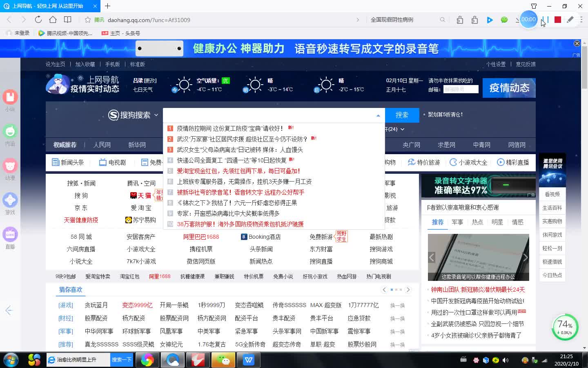The height and width of the screenshot is (368, 588).
Task: Open 个性设置 in top bar
Action: [496, 64]
